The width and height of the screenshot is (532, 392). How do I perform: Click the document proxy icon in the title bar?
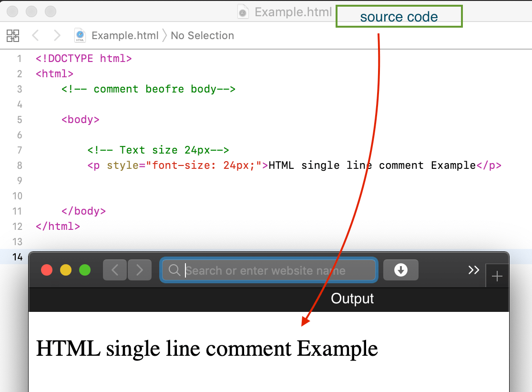[243, 12]
